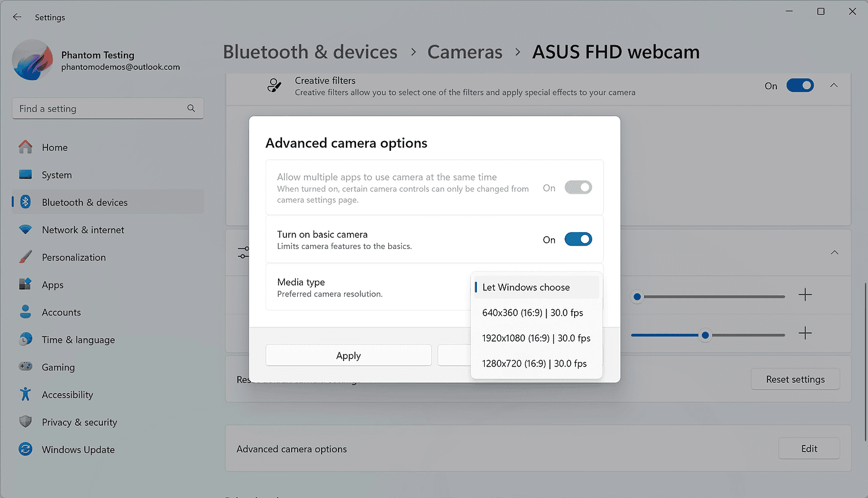Click the Accounts person icon
This screenshot has width=868, height=498.
pyautogui.click(x=25, y=312)
